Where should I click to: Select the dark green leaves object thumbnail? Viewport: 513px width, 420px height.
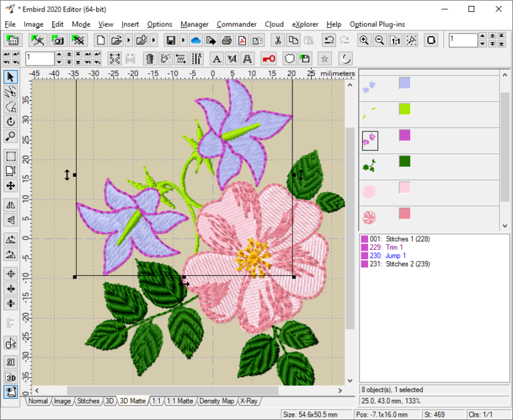click(x=369, y=165)
